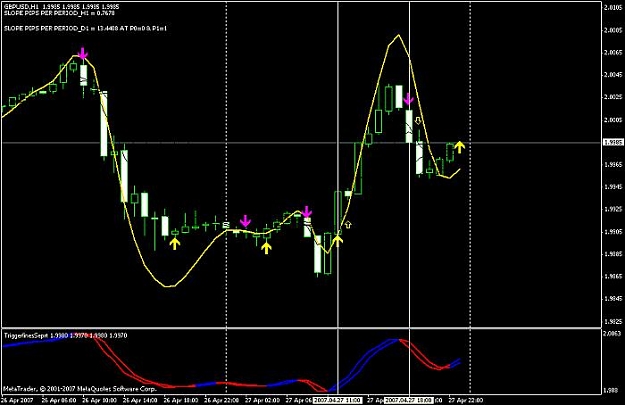Click the last yellow up arrow on the horizontal price line
Image resolution: width=625 pixels, height=405 pixels.
(x=460, y=147)
